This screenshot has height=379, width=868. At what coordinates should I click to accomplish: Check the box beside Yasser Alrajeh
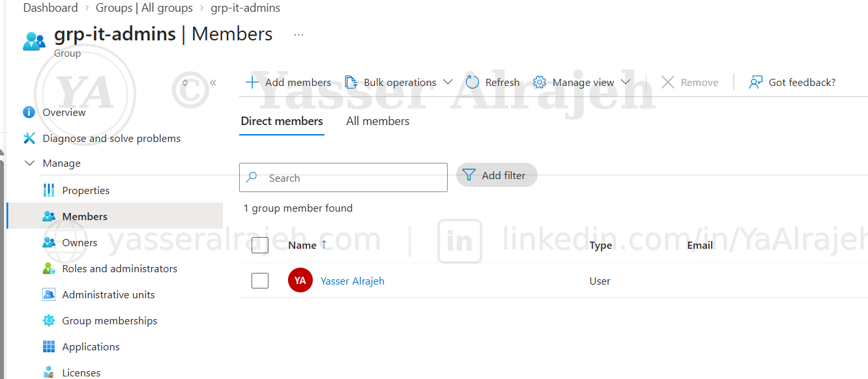coord(260,281)
